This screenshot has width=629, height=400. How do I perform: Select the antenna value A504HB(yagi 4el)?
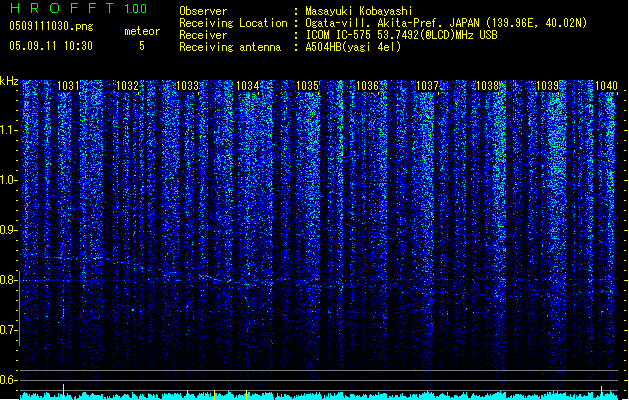click(x=353, y=47)
